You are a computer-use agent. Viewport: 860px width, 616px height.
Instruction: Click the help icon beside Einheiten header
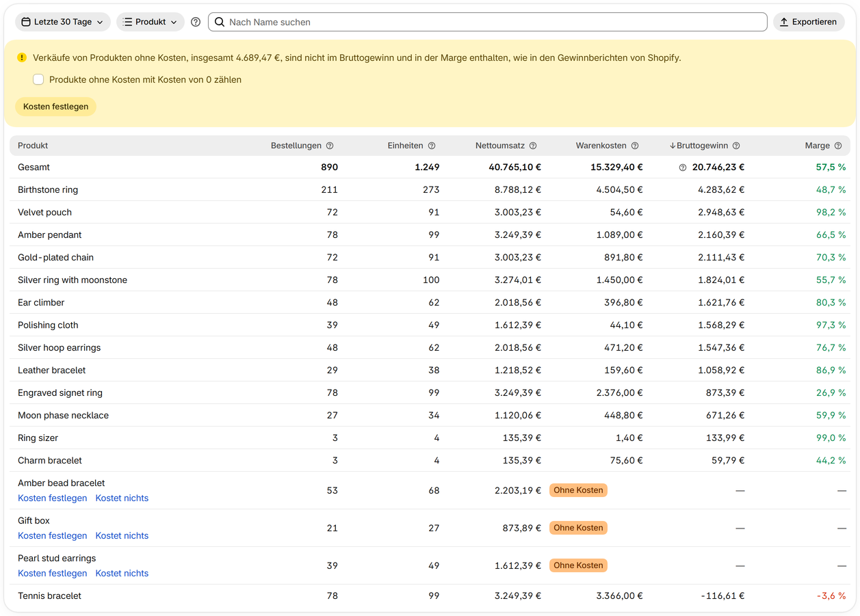point(432,146)
